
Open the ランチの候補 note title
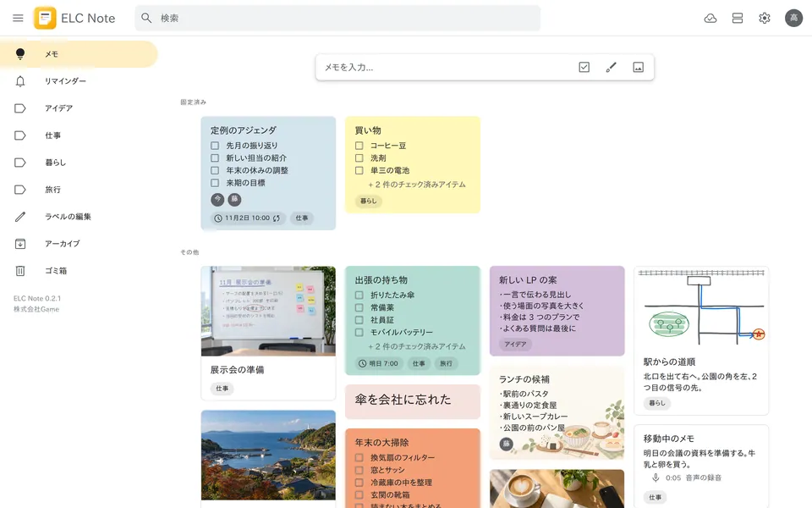click(x=524, y=379)
